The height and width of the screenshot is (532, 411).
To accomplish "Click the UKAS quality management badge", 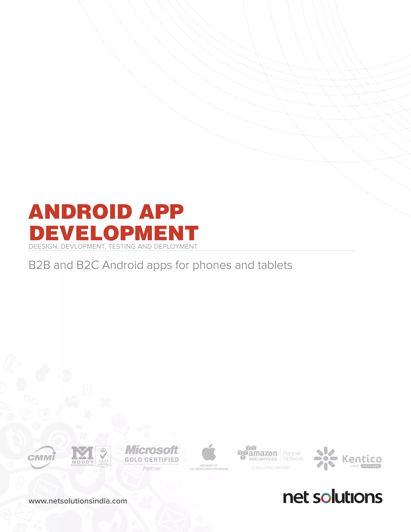I will (103, 456).
